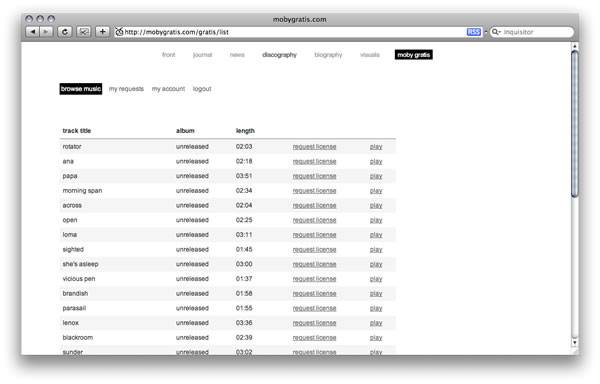Open the discography navigation tab
The height and width of the screenshot is (384, 600).
point(279,55)
